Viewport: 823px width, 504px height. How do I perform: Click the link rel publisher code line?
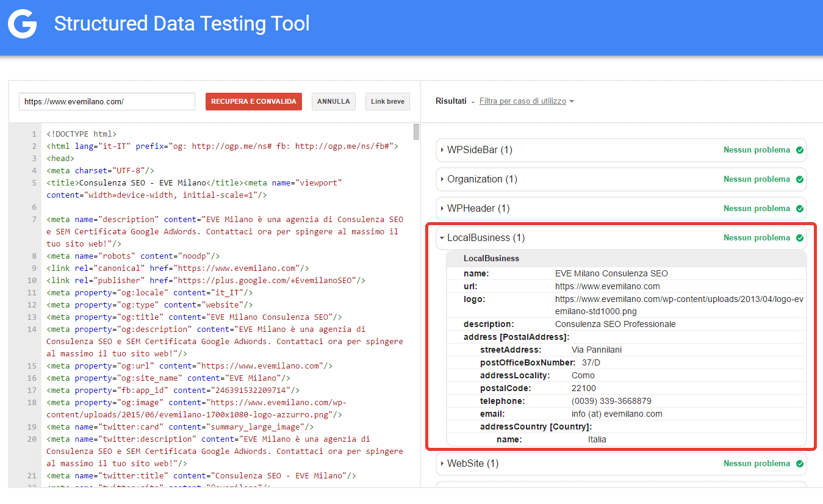pyautogui.click(x=206, y=281)
